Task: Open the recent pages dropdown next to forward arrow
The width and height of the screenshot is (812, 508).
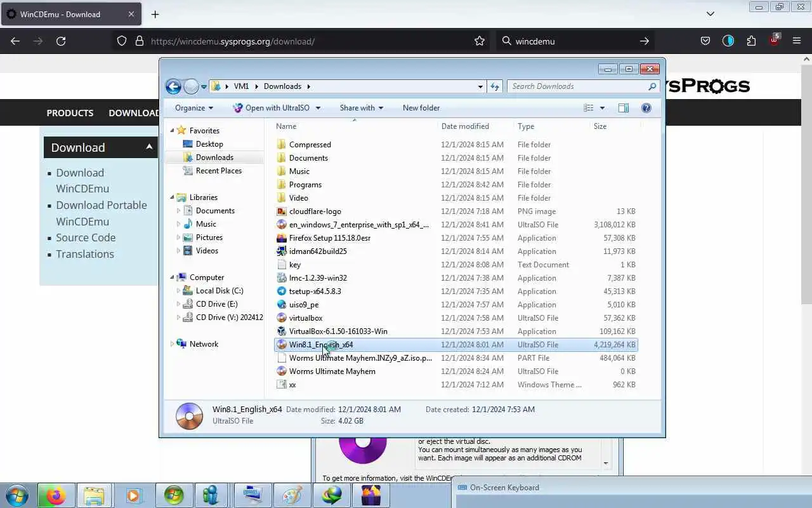Action: click(204, 87)
